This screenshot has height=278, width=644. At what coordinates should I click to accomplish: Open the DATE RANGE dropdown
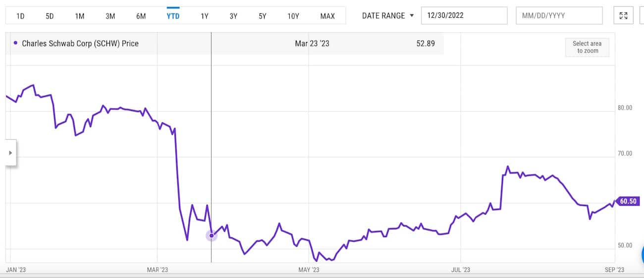387,16
